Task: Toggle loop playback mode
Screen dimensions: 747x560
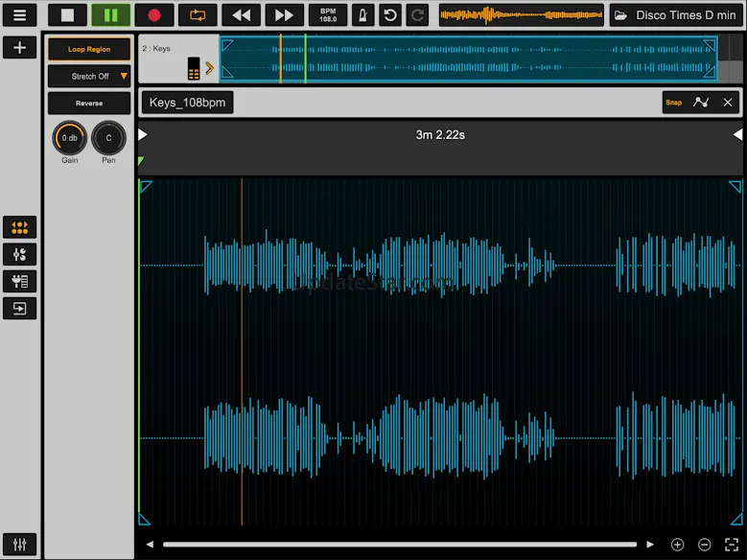Action: point(198,14)
